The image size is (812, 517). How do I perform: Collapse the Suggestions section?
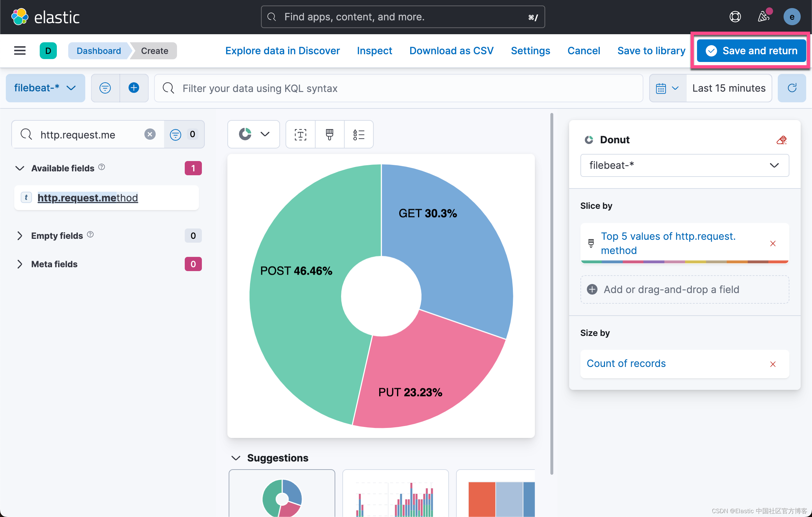235,458
